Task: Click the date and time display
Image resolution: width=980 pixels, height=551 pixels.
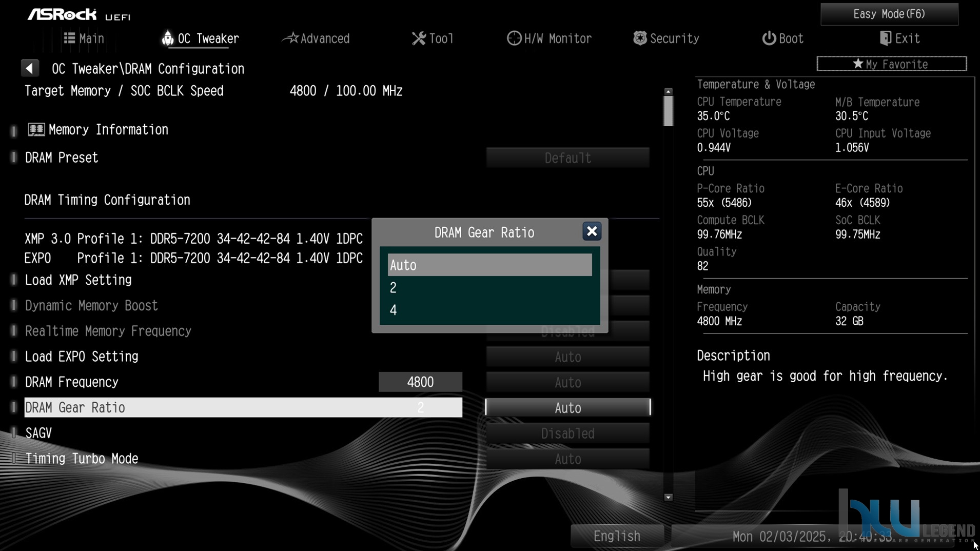Action: click(812, 537)
